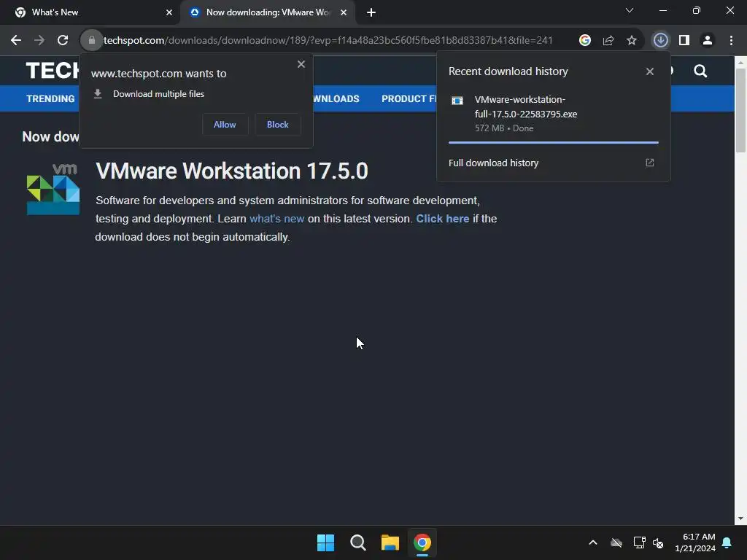Open the clock and date flyout
This screenshot has height=560, width=747.
click(695, 542)
